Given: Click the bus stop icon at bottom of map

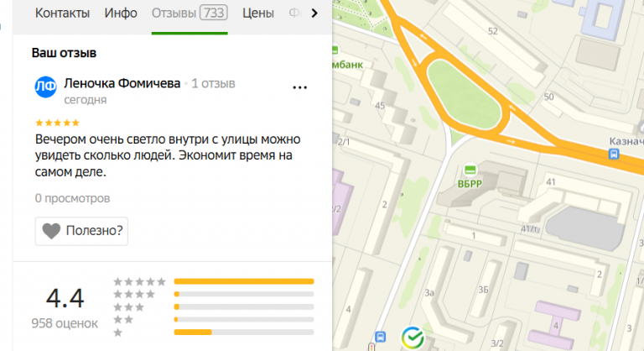Looking at the screenshot, I should point(381,337).
